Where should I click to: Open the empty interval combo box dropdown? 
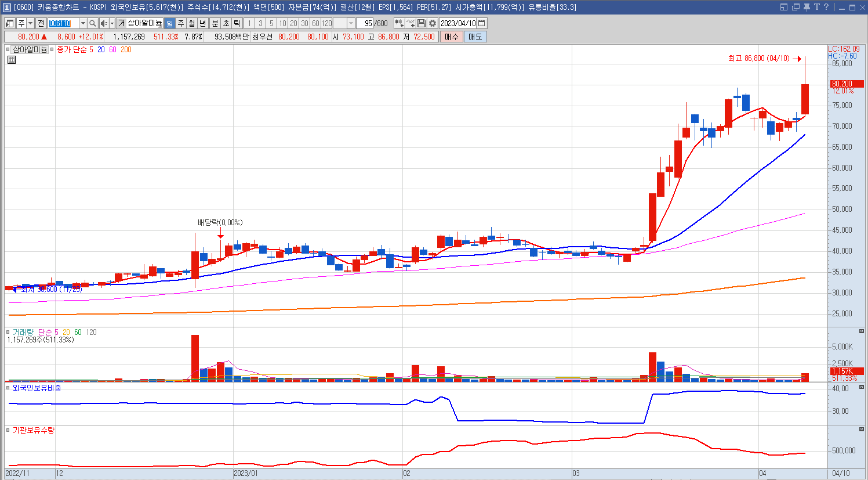point(351,23)
